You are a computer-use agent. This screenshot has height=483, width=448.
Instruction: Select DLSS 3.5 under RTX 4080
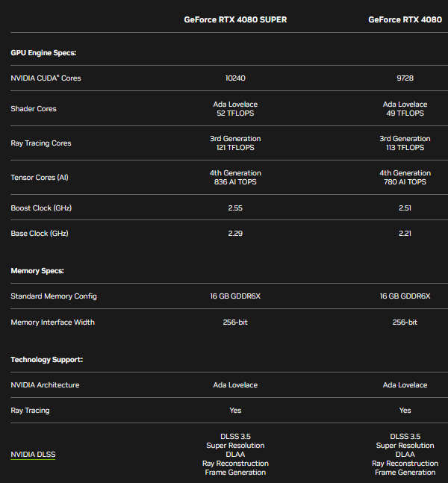[x=405, y=437]
